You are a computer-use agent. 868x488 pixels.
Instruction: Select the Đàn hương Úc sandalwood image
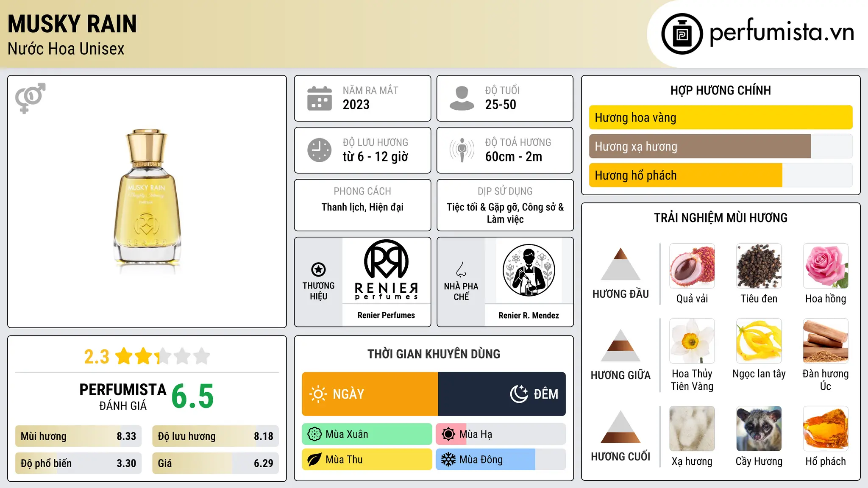pyautogui.click(x=826, y=341)
